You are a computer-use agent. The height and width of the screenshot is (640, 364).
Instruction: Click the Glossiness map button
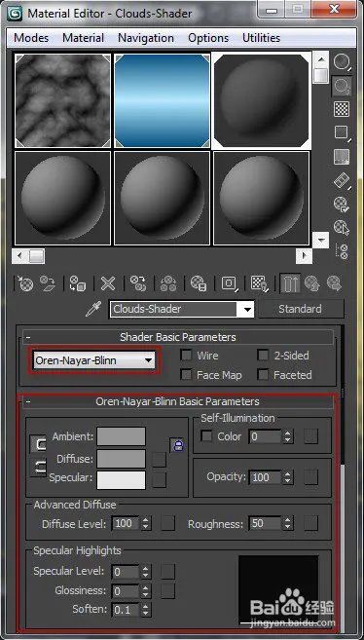coord(168,590)
